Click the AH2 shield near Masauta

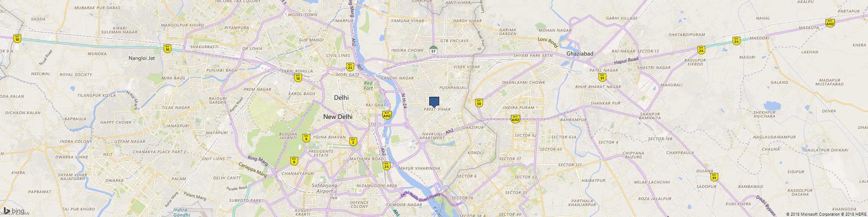click(830, 23)
